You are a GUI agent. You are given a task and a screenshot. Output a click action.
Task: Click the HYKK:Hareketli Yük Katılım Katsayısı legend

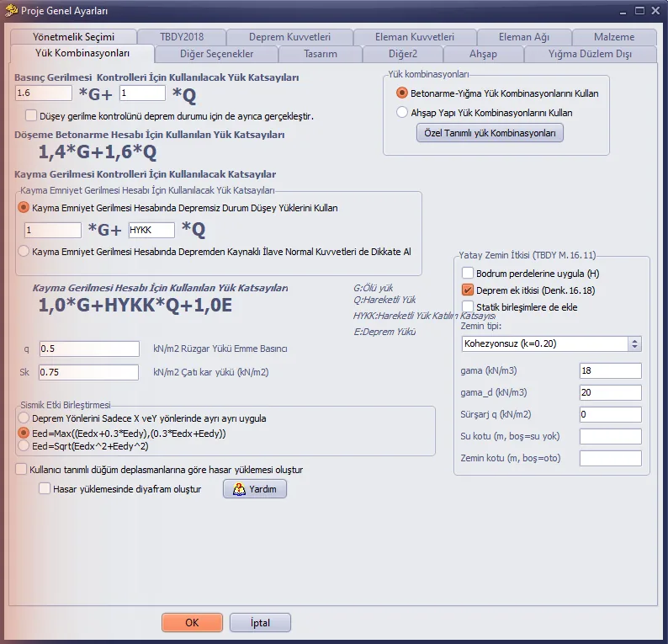(x=424, y=316)
